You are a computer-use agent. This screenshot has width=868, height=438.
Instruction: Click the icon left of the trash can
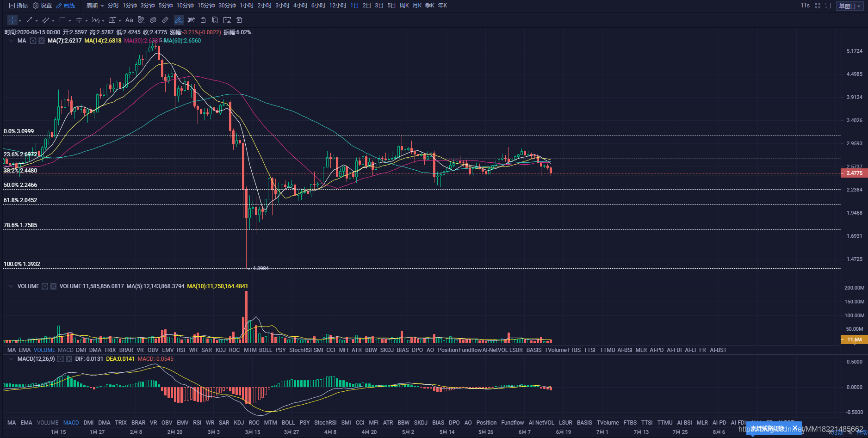pyautogui.click(x=227, y=20)
